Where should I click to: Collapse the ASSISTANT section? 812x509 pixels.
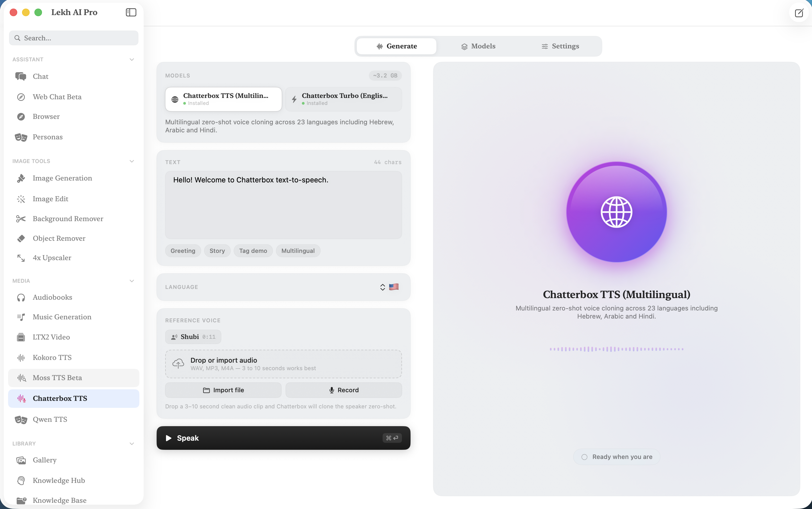tap(132, 59)
